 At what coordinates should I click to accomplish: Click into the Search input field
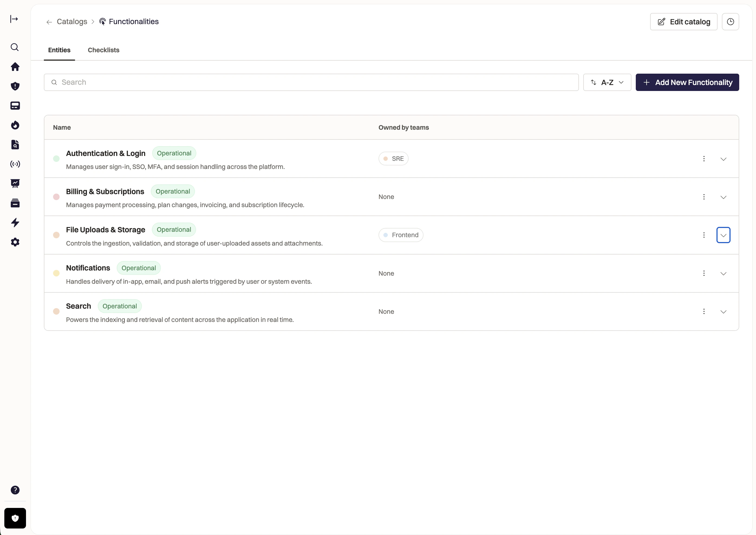pyautogui.click(x=311, y=82)
